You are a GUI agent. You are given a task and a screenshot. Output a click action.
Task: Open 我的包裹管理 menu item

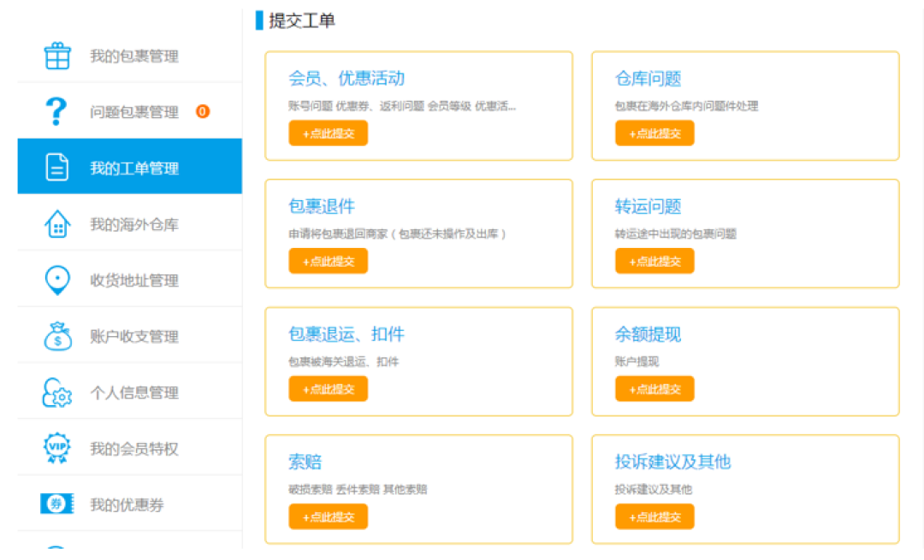(130, 56)
